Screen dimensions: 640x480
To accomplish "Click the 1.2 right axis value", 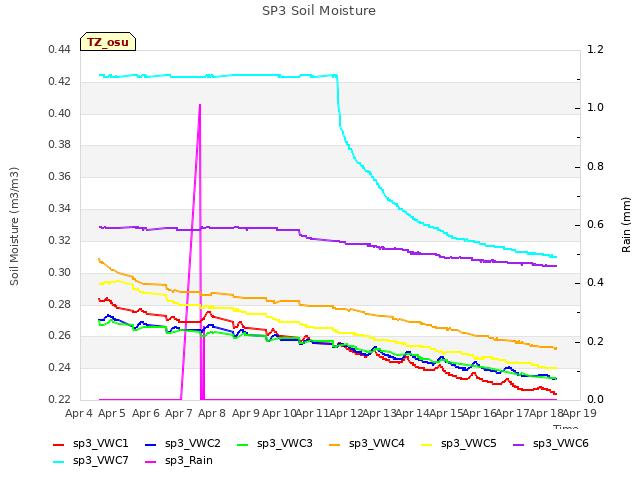I will [x=595, y=49].
